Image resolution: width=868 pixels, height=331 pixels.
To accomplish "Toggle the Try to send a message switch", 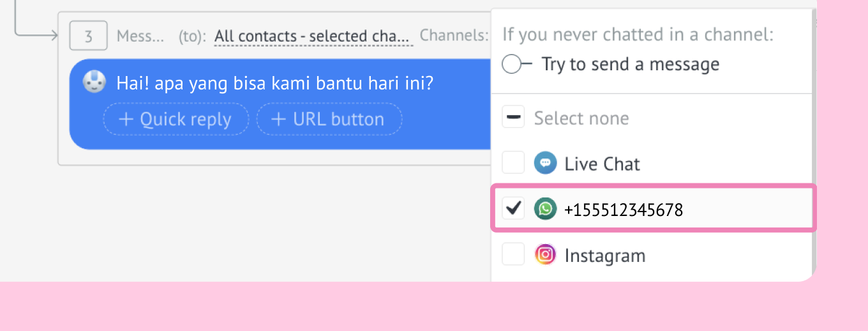I will [x=517, y=64].
